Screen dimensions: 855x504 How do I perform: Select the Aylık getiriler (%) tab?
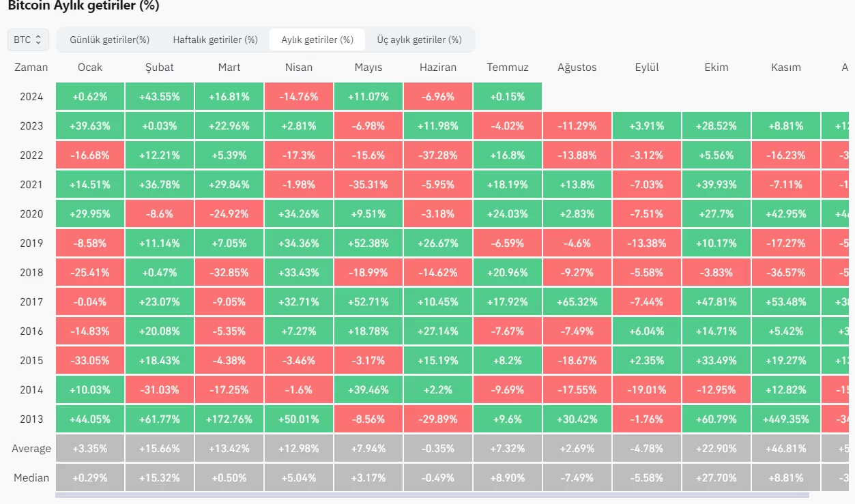point(317,40)
